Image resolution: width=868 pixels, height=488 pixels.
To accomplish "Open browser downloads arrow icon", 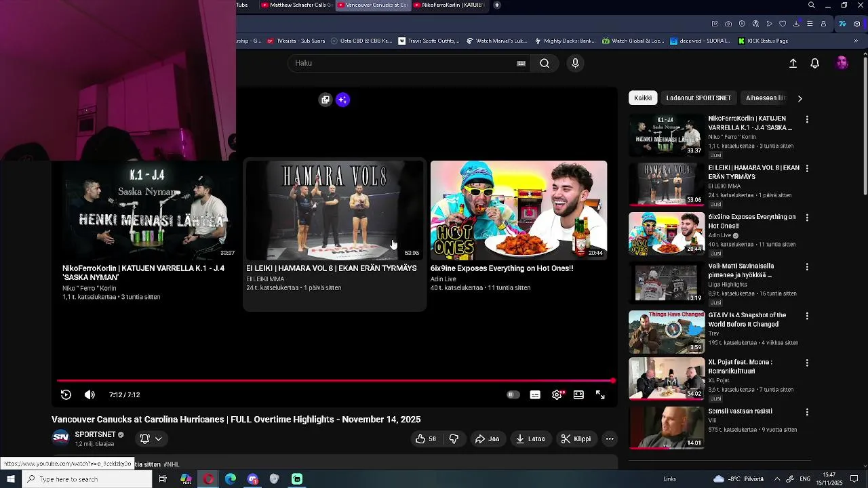I will (796, 24).
